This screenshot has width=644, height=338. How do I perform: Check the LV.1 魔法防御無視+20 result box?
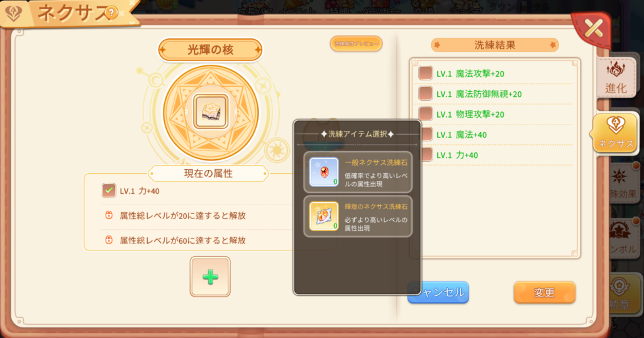pyautogui.click(x=426, y=93)
